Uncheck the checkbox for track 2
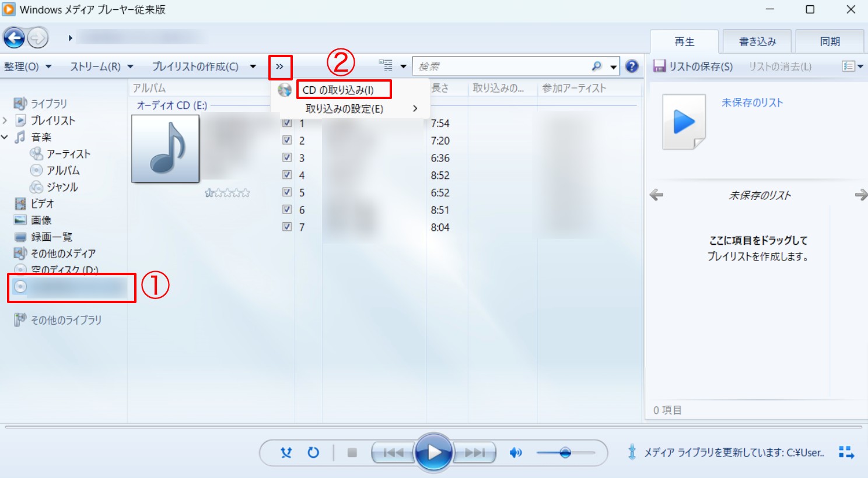The width and height of the screenshot is (868, 478). click(x=287, y=140)
